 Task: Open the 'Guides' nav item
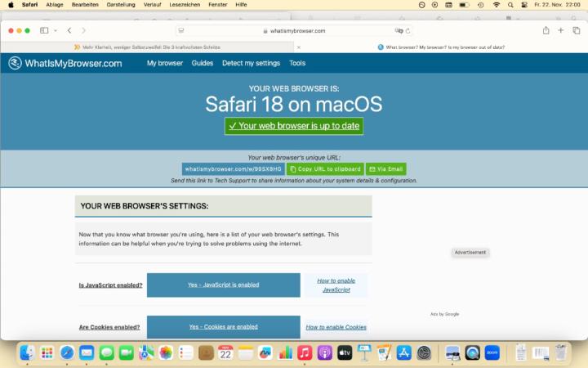(203, 63)
